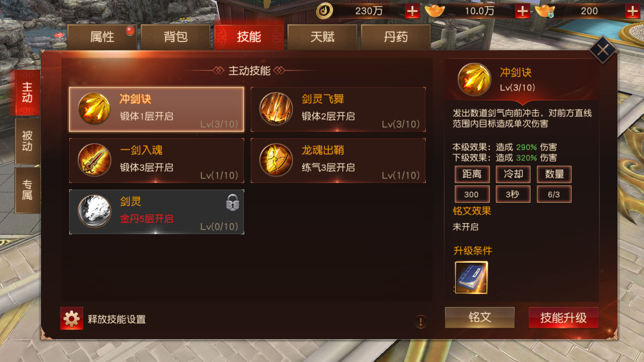Open the 天赋 tab
The width and height of the screenshot is (644, 362).
322,37
